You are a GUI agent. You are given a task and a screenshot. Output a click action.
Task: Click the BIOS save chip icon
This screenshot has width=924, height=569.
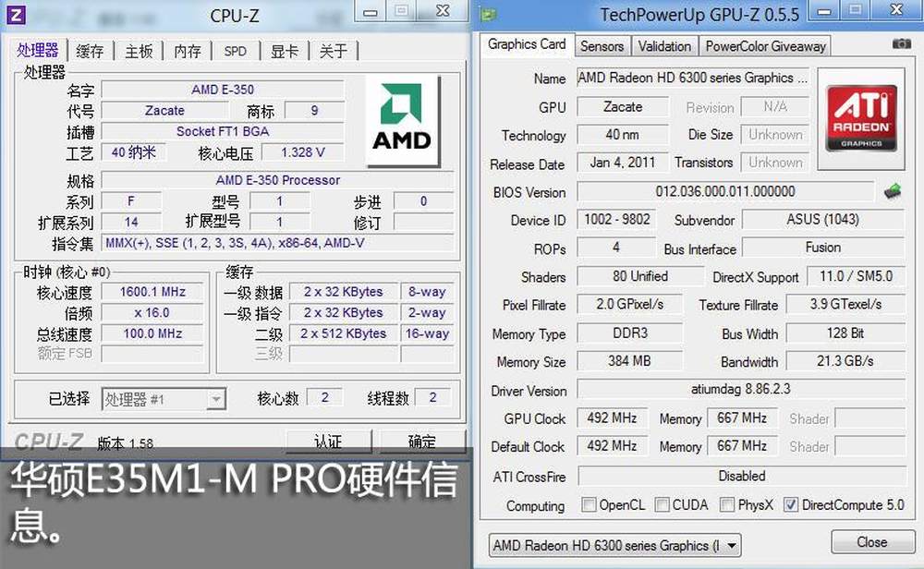tap(892, 192)
